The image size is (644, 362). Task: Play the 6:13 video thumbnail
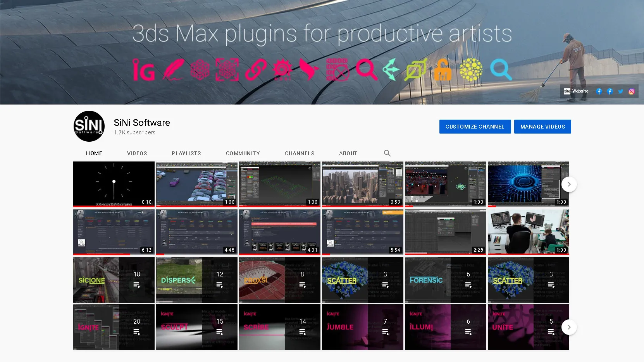click(114, 232)
